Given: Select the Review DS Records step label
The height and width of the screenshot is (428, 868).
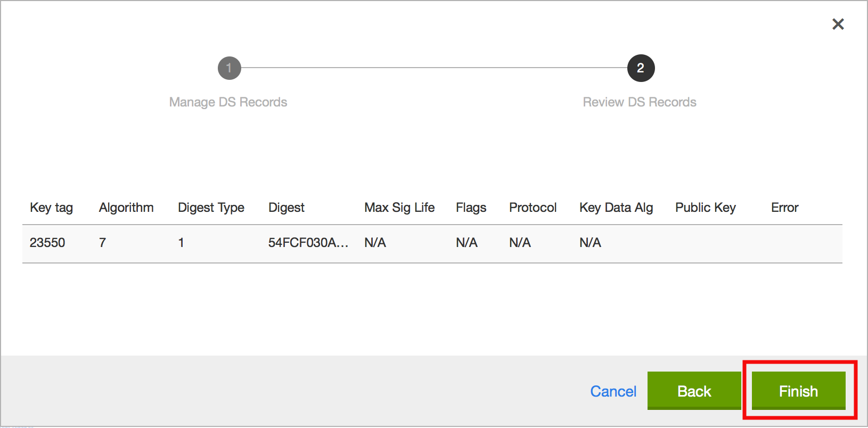Looking at the screenshot, I should click(639, 102).
